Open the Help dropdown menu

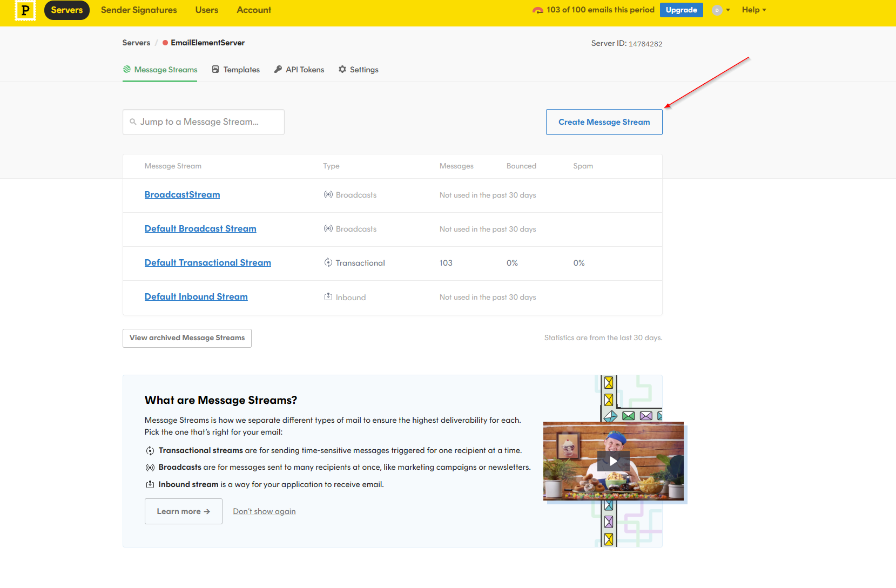[x=753, y=10]
